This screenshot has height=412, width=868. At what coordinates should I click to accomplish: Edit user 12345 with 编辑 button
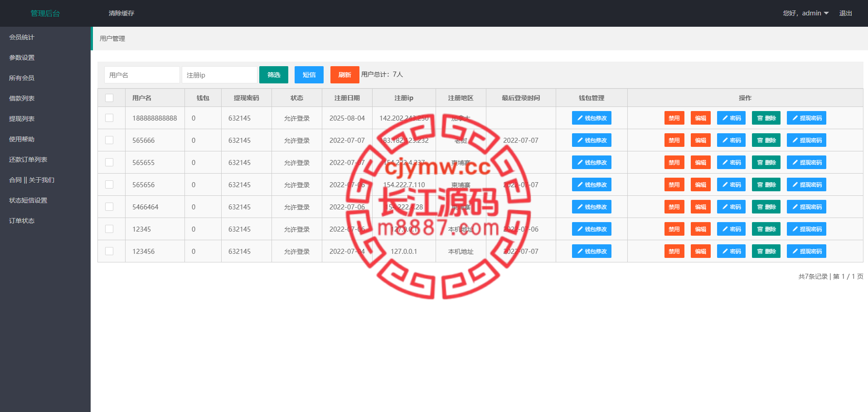point(701,229)
